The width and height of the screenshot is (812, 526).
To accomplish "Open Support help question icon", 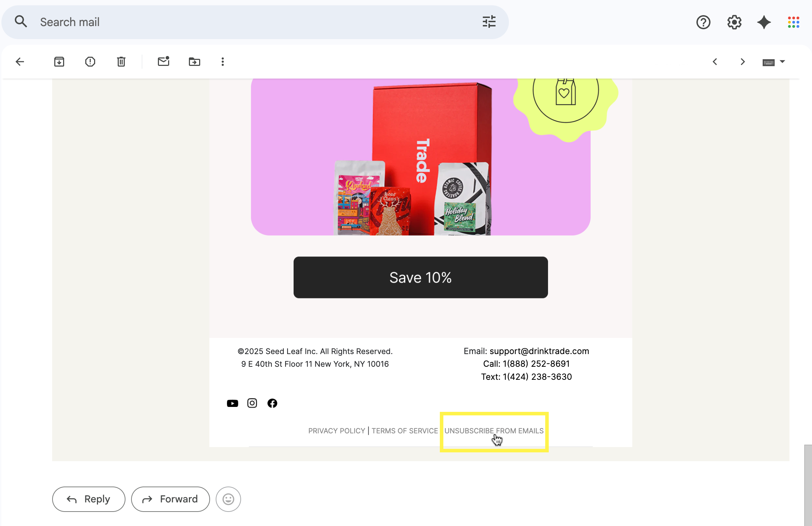I will (703, 22).
